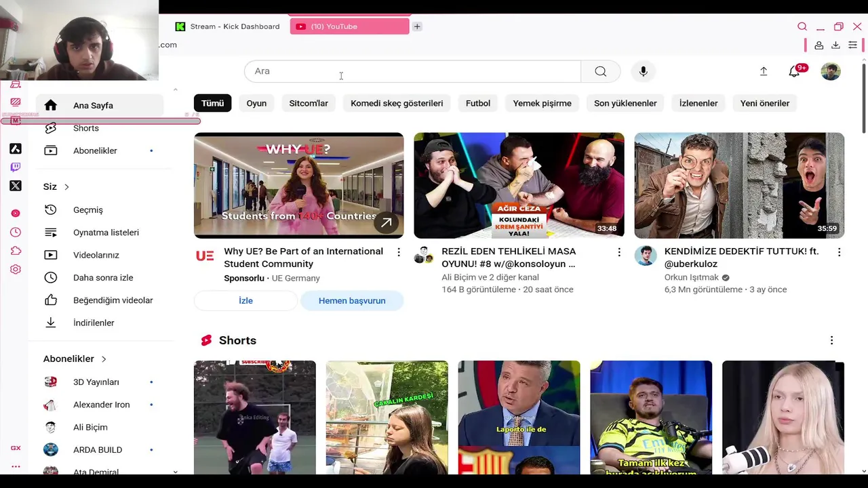Open the Aria AI sidebar icon
Viewport: 868px width, 488px height.
click(x=16, y=148)
